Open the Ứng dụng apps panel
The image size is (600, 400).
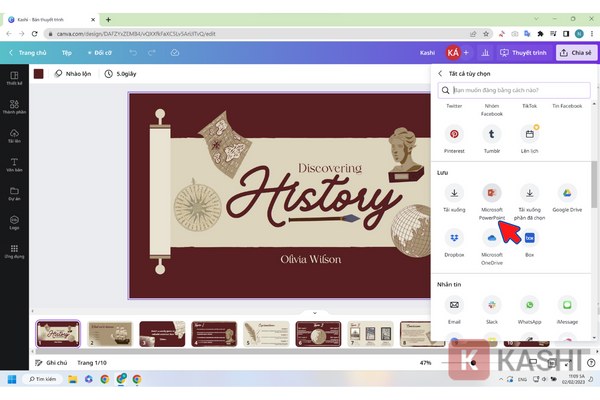pos(14,251)
